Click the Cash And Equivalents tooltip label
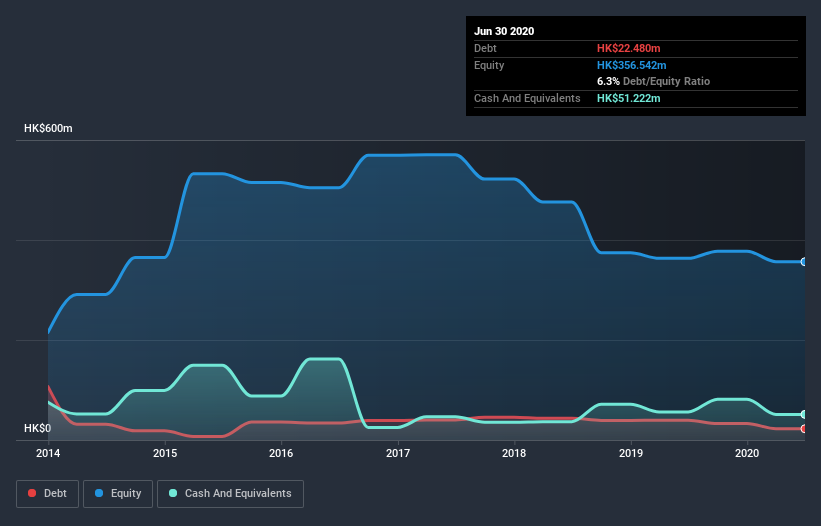This screenshot has height=526, width=821. tap(527, 98)
